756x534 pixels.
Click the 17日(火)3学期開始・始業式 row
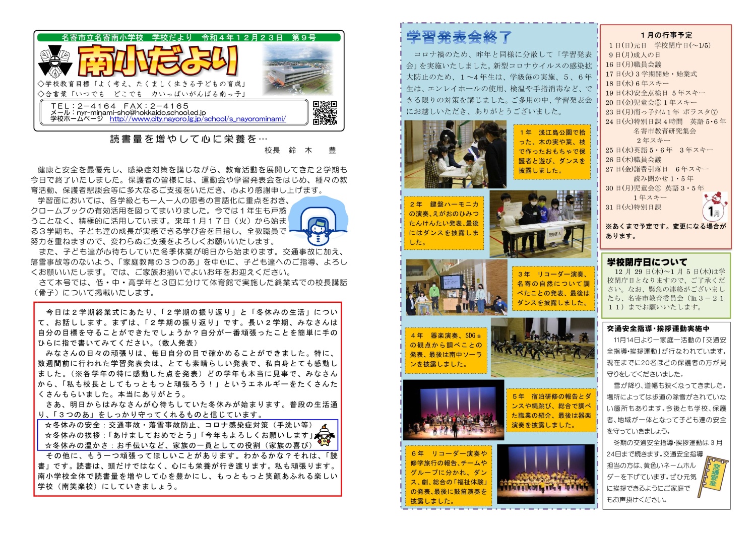click(x=651, y=74)
